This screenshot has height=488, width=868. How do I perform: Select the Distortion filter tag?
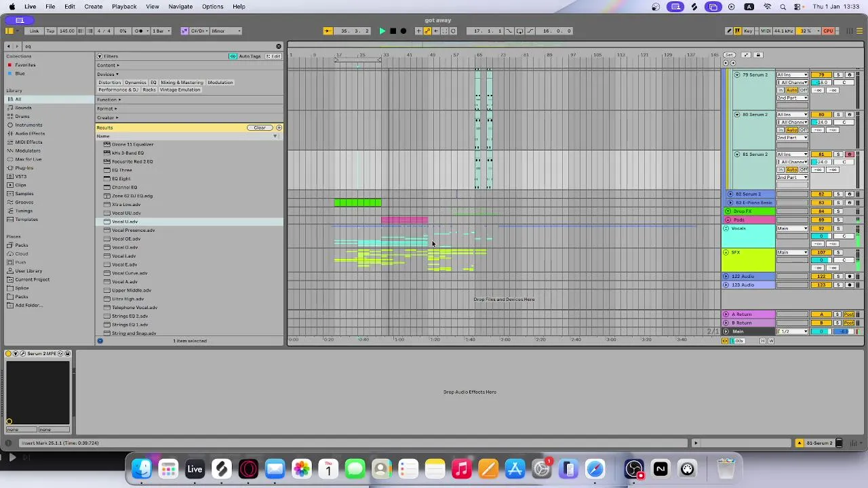tap(109, 82)
